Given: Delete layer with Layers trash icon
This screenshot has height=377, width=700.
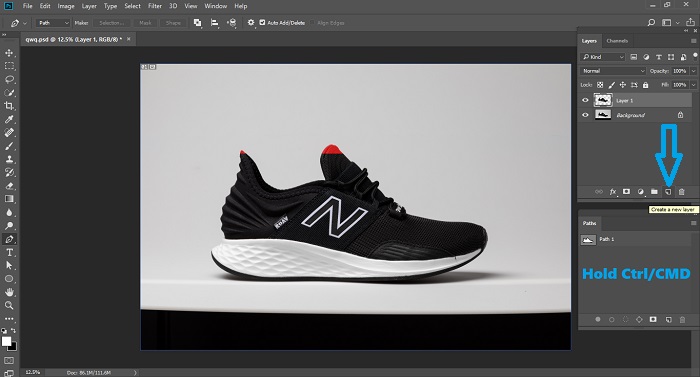Looking at the screenshot, I should pos(682,192).
